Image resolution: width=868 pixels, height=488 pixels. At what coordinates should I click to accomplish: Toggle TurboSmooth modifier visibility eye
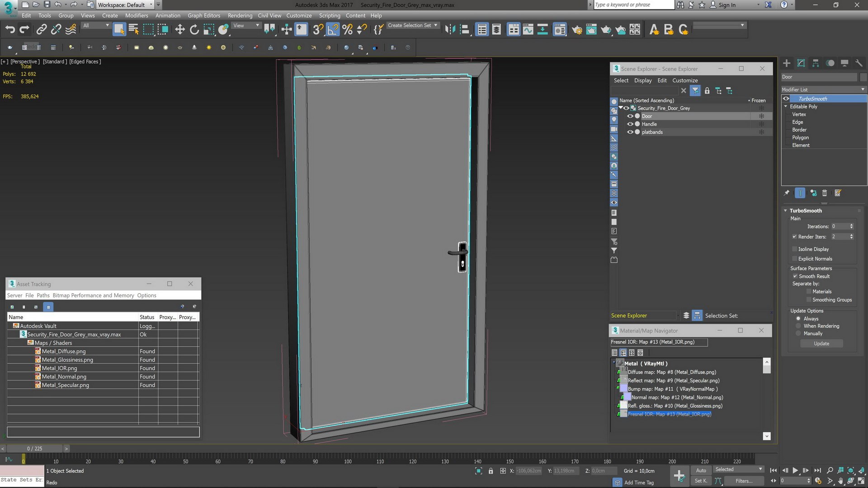pyautogui.click(x=786, y=99)
